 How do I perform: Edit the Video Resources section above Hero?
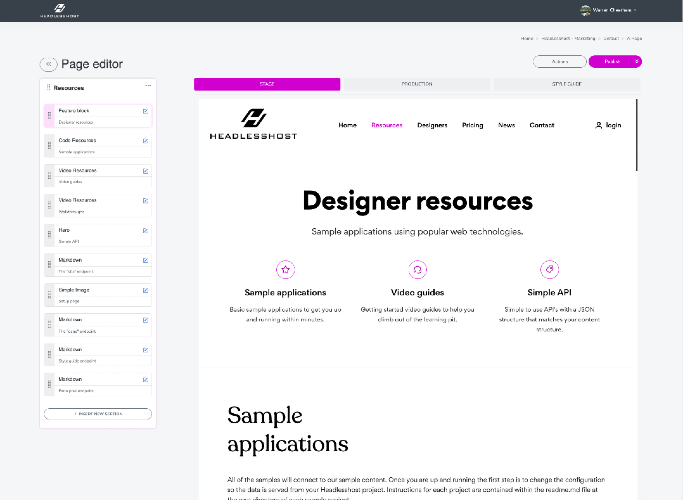click(x=145, y=200)
